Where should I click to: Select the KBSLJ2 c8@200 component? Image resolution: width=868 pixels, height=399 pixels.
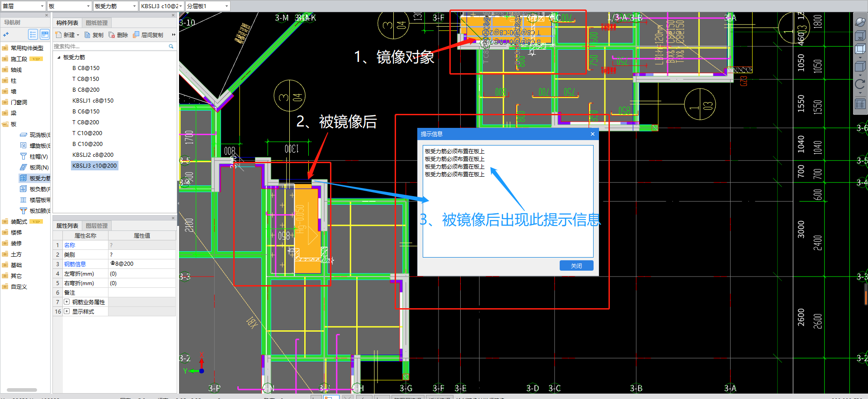tap(93, 155)
